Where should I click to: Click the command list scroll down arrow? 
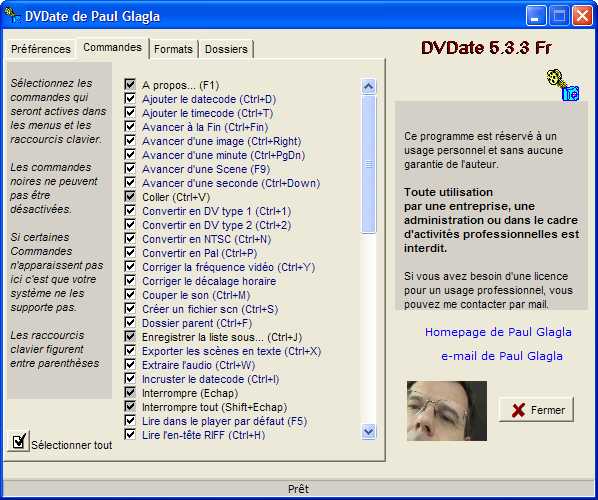pyautogui.click(x=368, y=432)
